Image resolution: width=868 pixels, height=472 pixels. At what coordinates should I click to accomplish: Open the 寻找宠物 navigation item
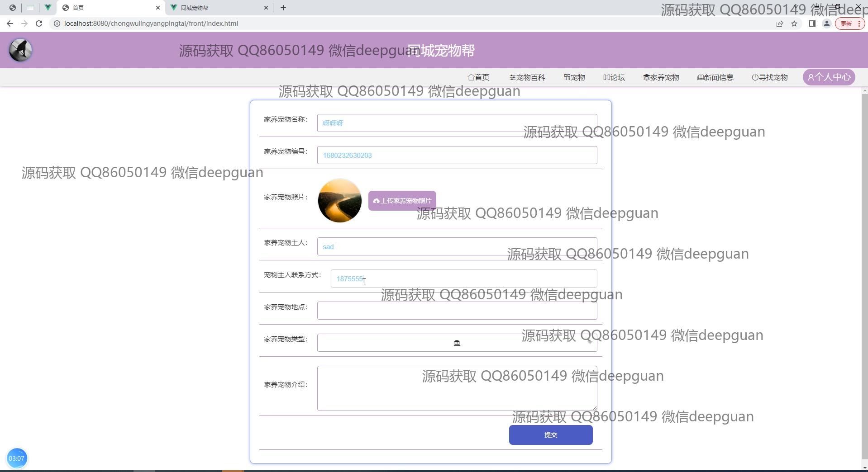click(770, 77)
